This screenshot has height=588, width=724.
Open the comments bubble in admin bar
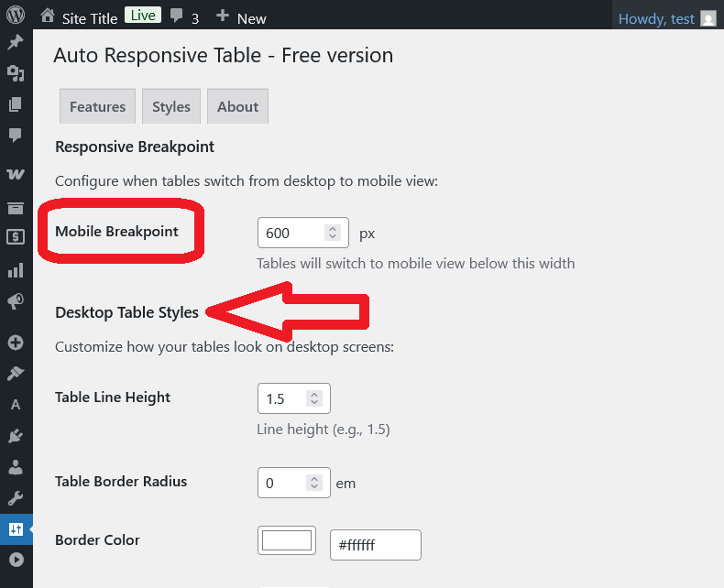coord(176,16)
